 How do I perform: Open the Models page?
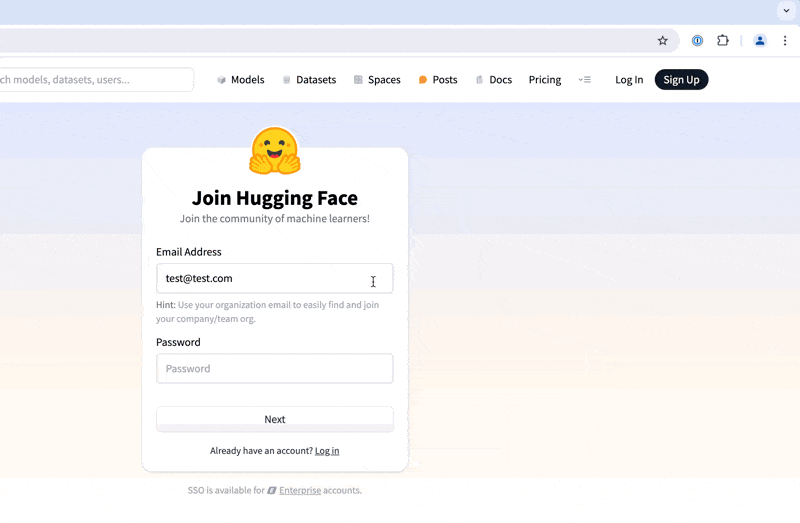click(241, 80)
